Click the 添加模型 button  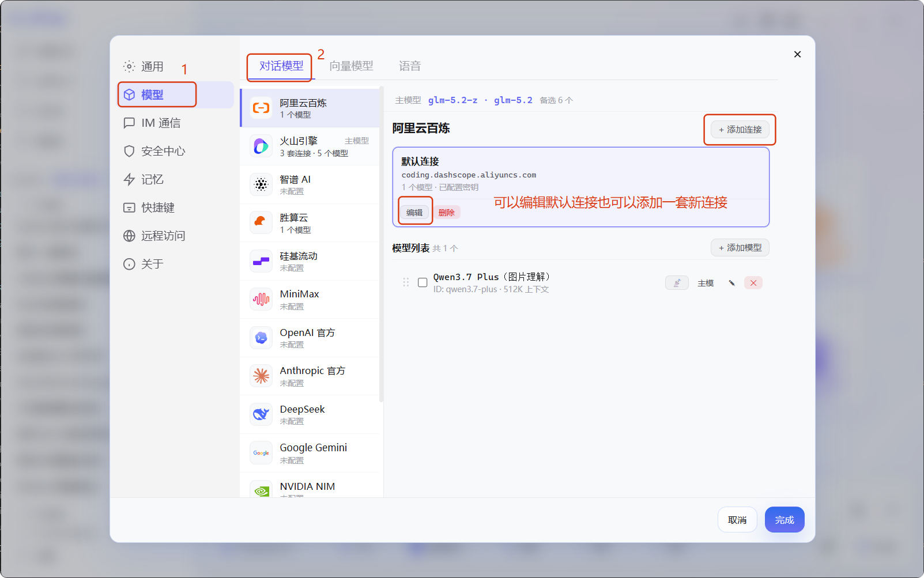click(x=740, y=248)
